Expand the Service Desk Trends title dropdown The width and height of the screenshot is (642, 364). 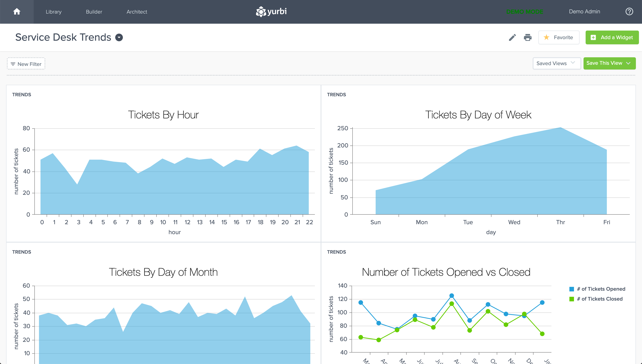point(119,37)
